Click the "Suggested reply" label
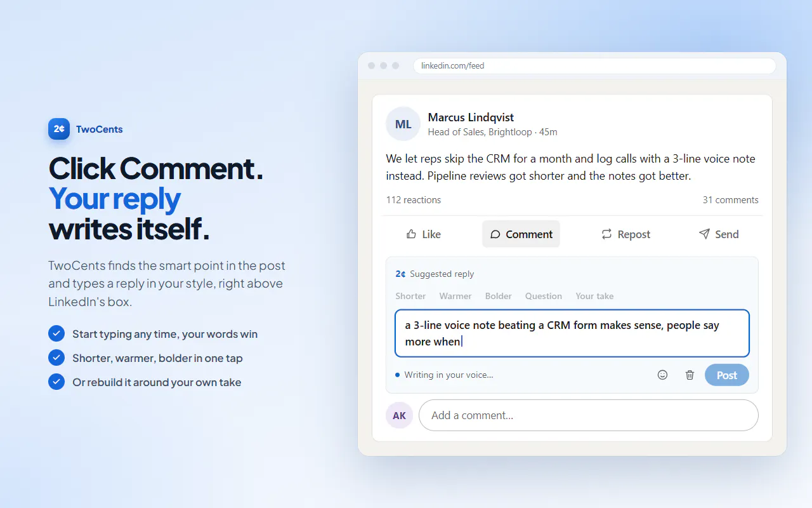Viewport: 812px width, 508px height. click(442, 274)
